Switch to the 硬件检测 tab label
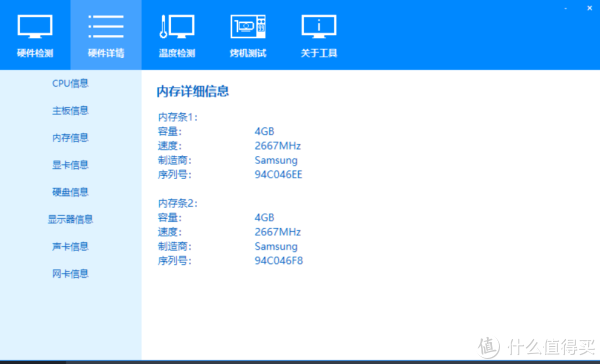Screen dimensions: 600x364 pyautogui.click(x=35, y=53)
